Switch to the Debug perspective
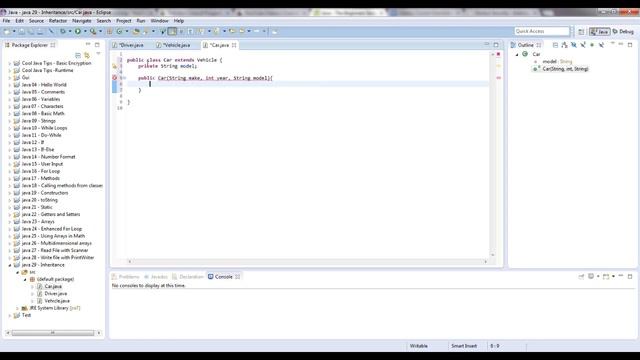Viewport: 640px width, 360px height. [623, 31]
